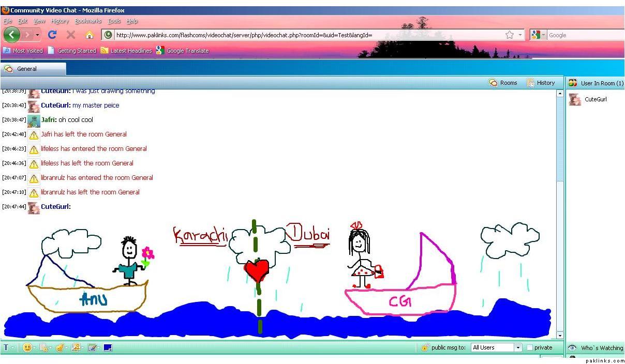Open the View menu
This screenshot has width=625, height=364.
coord(39,21)
